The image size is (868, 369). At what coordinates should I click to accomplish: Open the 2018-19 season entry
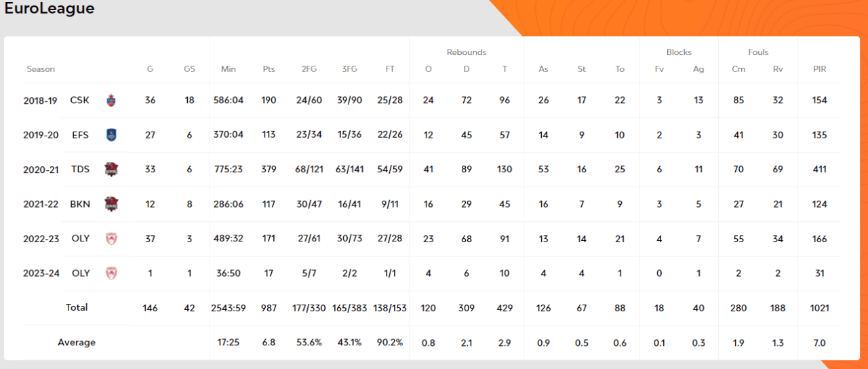click(40, 100)
